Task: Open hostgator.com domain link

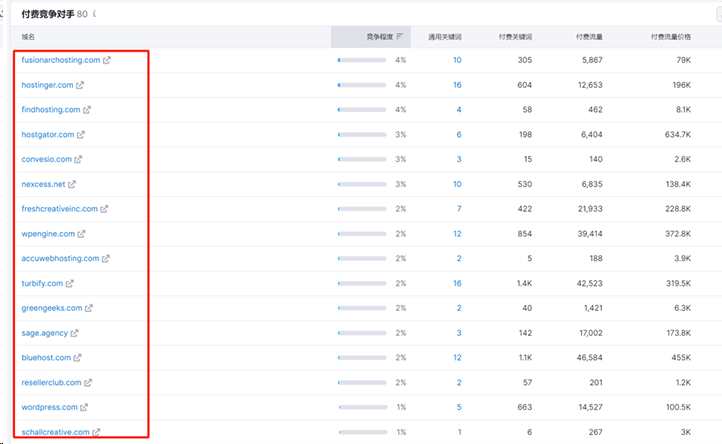Action: tap(48, 134)
